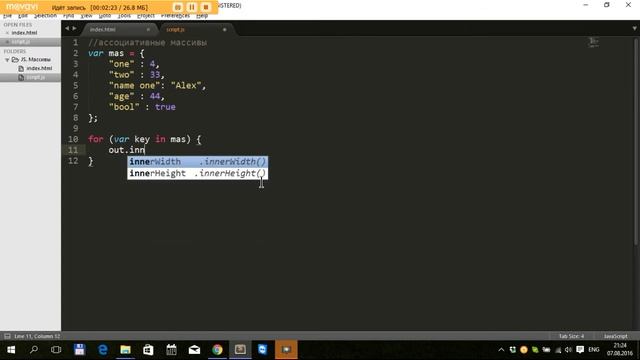Go to previous tab with left arrow
This screenshot has height=360, width=640.
click(67, 29)
